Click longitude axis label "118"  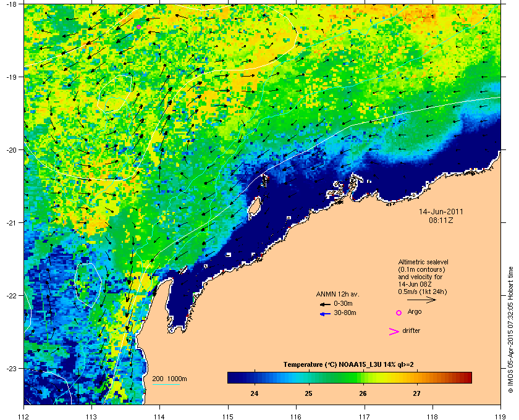pos(432,417)
